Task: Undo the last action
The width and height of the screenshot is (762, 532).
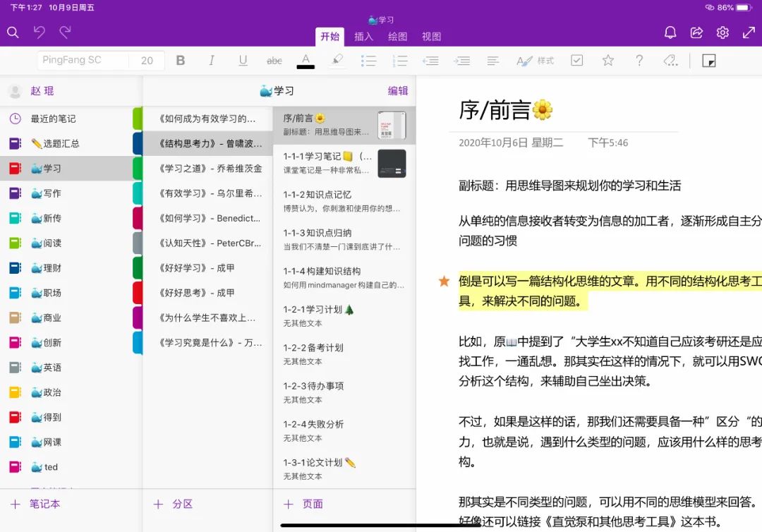Action: coord(39,32)
